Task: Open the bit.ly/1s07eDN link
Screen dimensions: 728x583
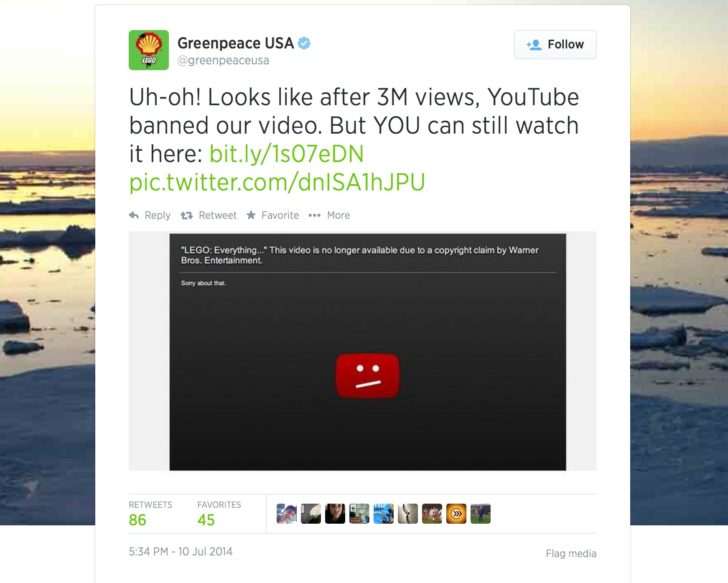Action: point(286,154)
